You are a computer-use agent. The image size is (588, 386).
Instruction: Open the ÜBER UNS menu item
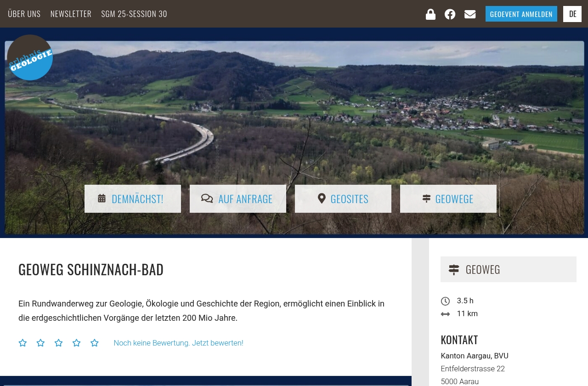pyautogui.click(x=24, y=14)
